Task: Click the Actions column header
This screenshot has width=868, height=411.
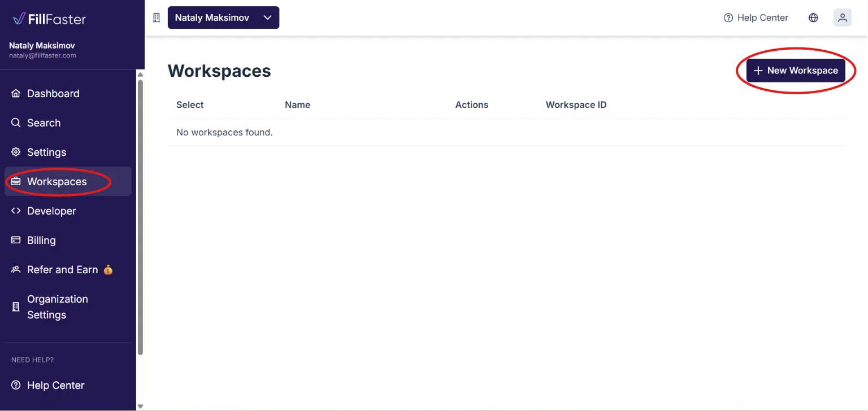Action: [x=472, y=105]
